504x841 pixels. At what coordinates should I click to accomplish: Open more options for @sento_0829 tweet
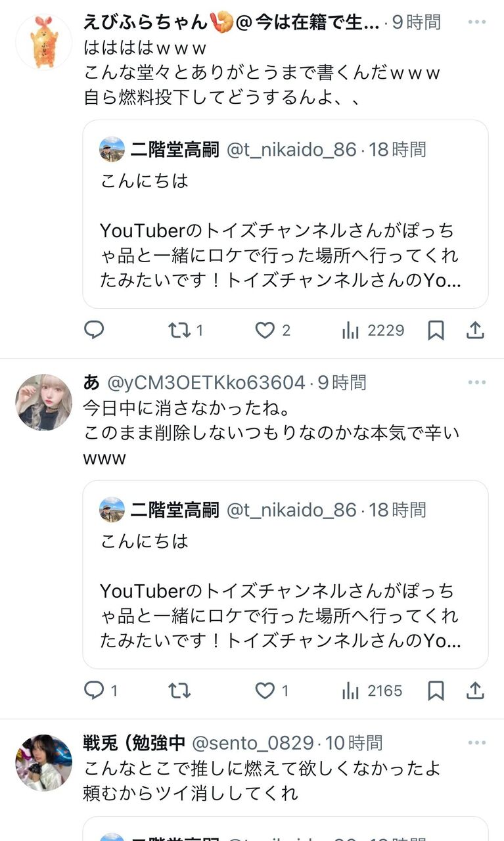tap(477, 743)
